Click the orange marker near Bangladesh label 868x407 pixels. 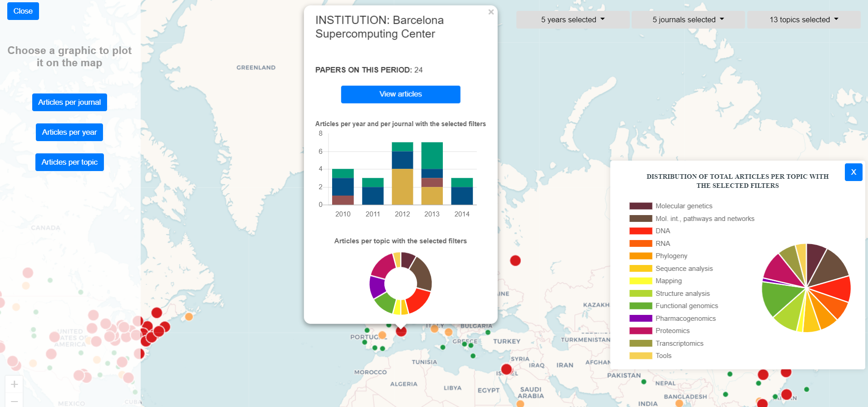679,403
